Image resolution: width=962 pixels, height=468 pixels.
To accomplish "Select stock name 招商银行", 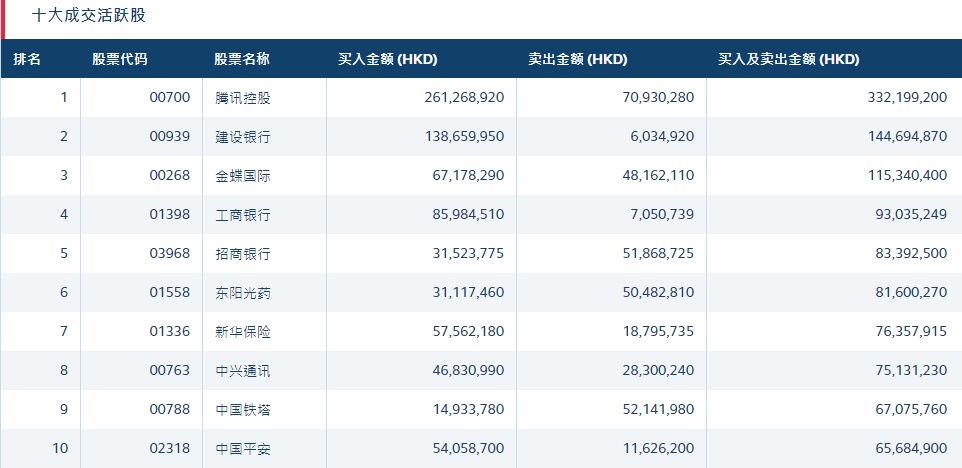I will (x=243, y=255).
